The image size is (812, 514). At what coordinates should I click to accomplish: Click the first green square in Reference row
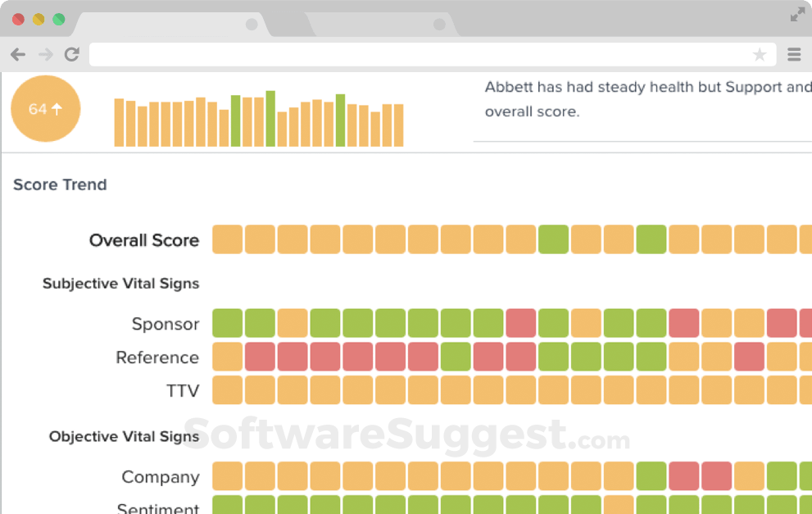(x=456, y=357)
